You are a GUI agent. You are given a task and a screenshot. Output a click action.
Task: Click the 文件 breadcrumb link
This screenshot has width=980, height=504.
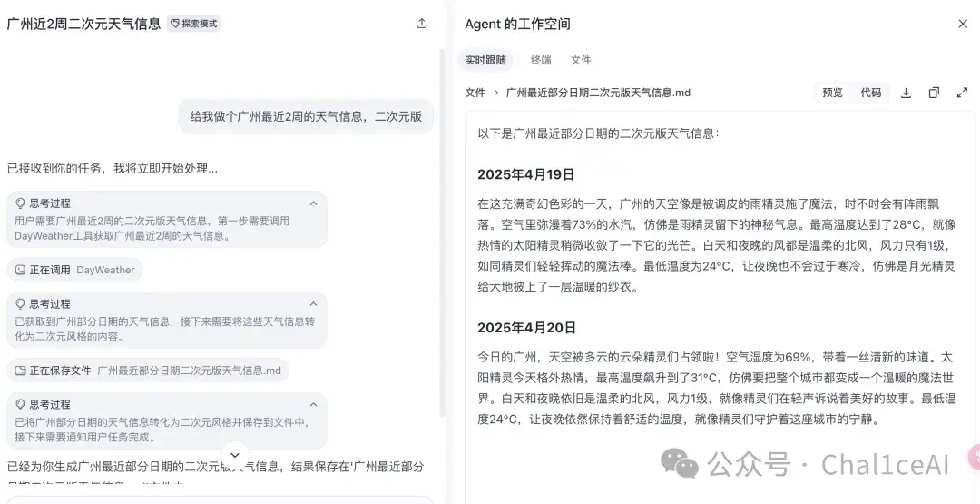[475, 93]
